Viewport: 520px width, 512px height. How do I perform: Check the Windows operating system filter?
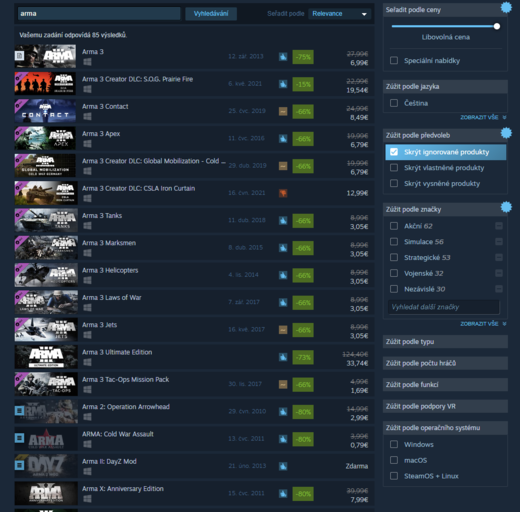point(394,444)
